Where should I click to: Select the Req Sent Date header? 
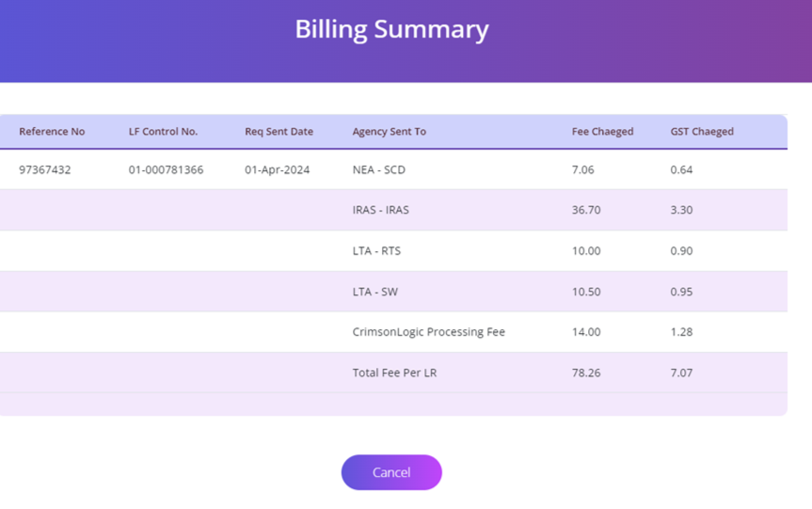(x=279, y=132)
